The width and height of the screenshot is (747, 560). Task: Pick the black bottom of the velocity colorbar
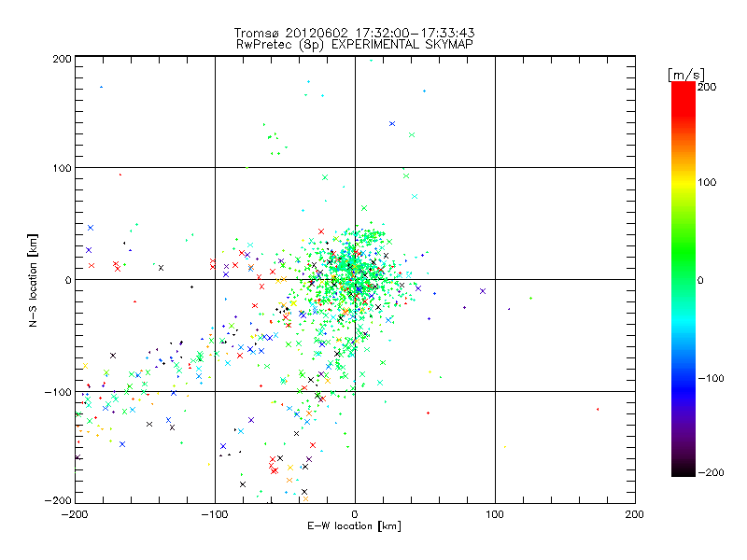click(684, 469)
